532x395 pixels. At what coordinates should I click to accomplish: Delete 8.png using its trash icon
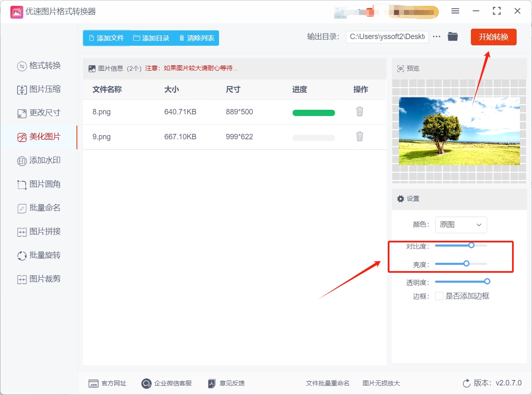pos(360,111)
